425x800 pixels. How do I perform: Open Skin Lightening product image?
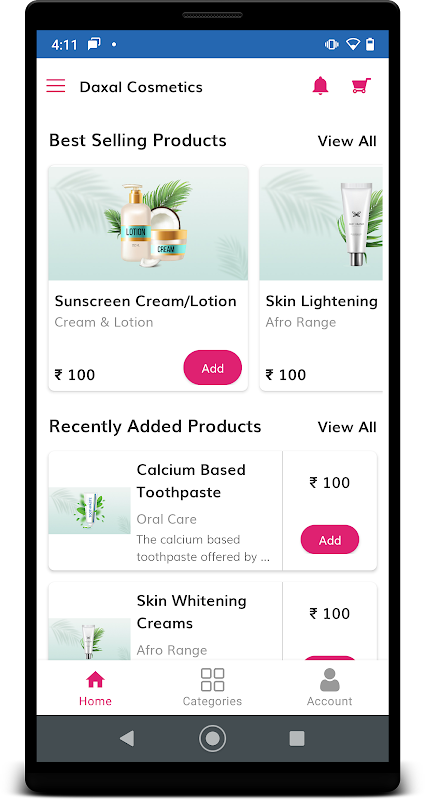tap(321, 222)
